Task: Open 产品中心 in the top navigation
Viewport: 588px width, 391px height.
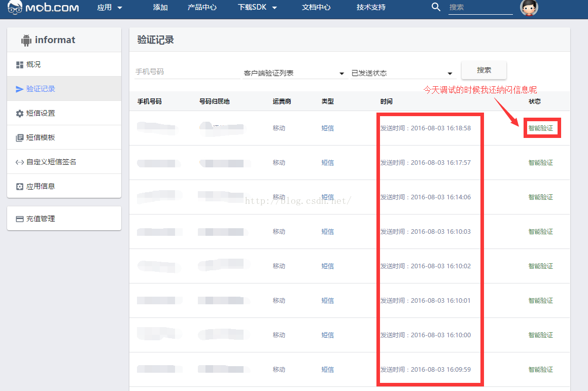Action: click(202, 8)
